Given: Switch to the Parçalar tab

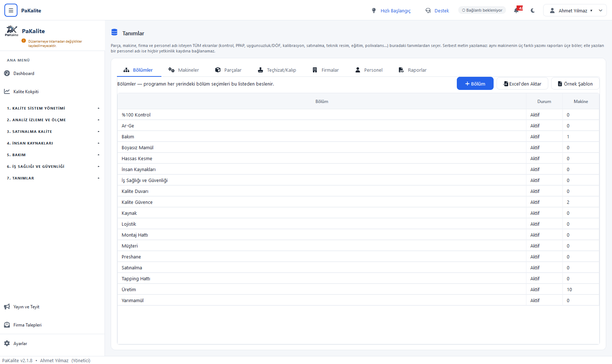Looking at the screenshot, I should pos(228,70).
